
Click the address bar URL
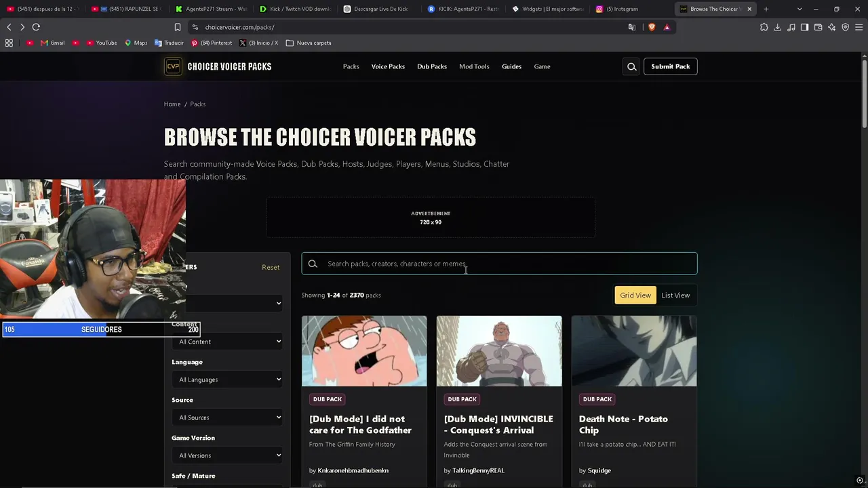[240, 27]
